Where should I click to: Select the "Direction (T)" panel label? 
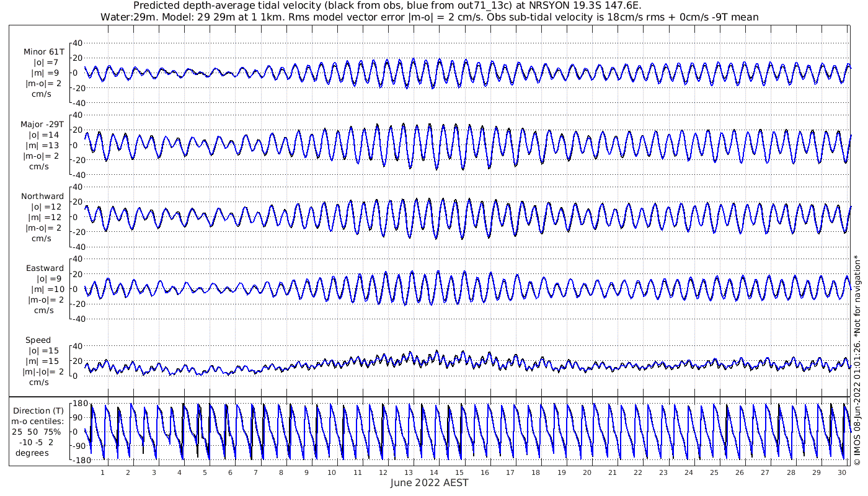coord(39,410)
